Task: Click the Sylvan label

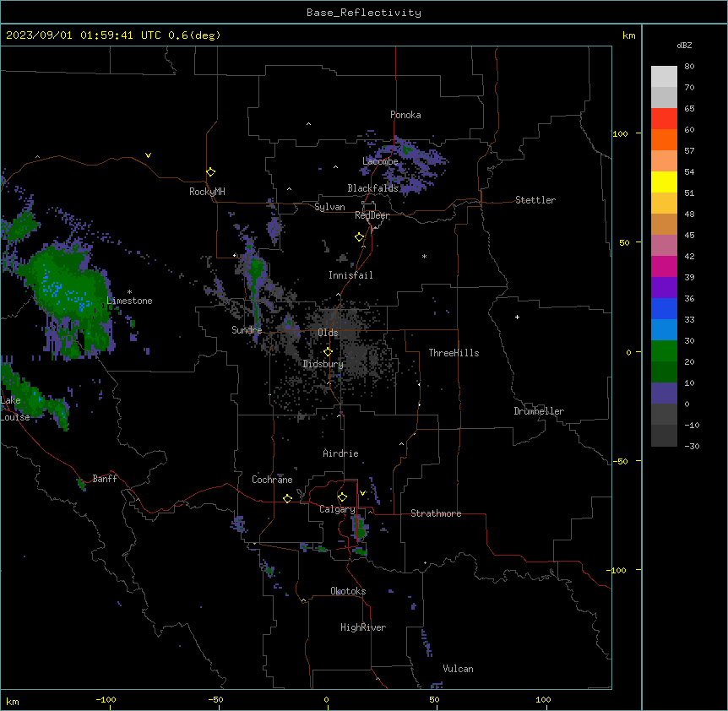Action: tap(329, 207)
